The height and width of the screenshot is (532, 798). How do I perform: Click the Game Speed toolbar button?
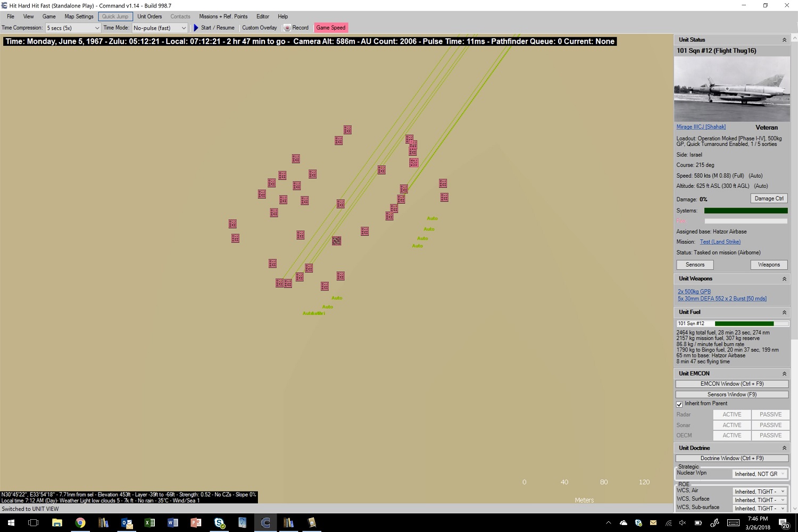coord(331,27)
